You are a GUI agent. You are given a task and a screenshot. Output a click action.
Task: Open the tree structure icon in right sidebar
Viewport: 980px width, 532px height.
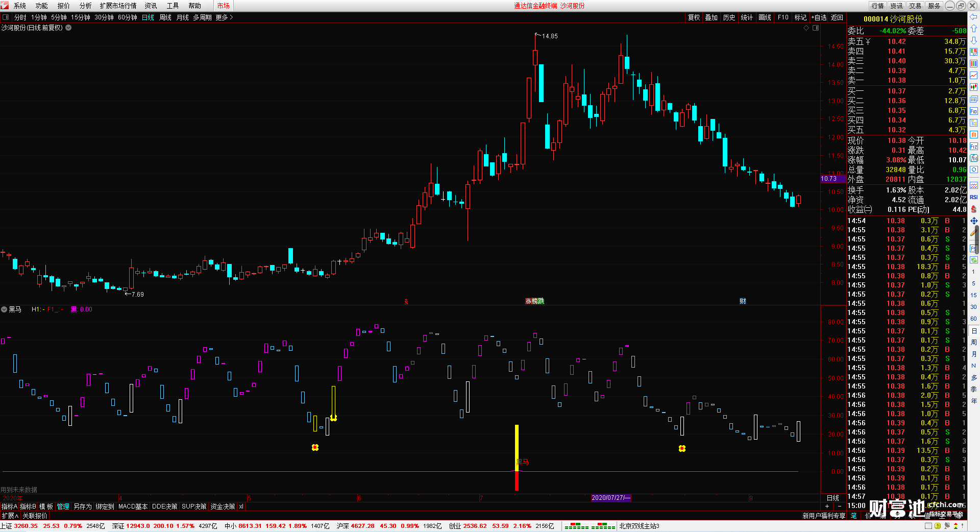974,123
